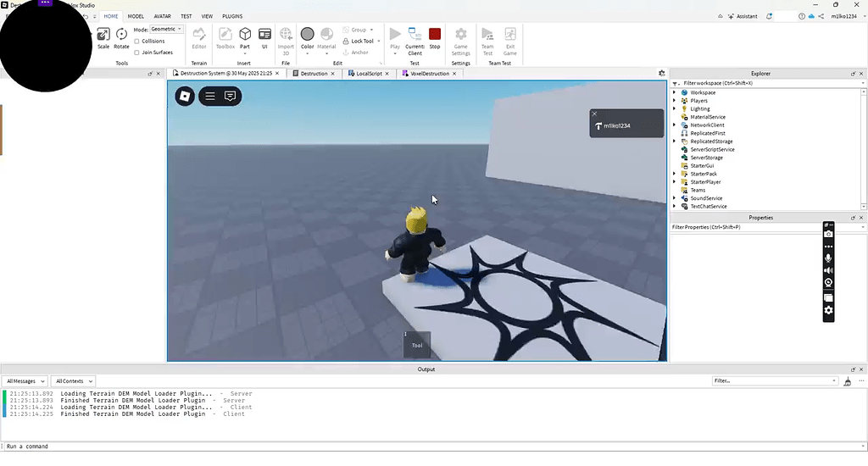Select the Tool slot in hotbar
868x466 pixels.
(417, 344)
